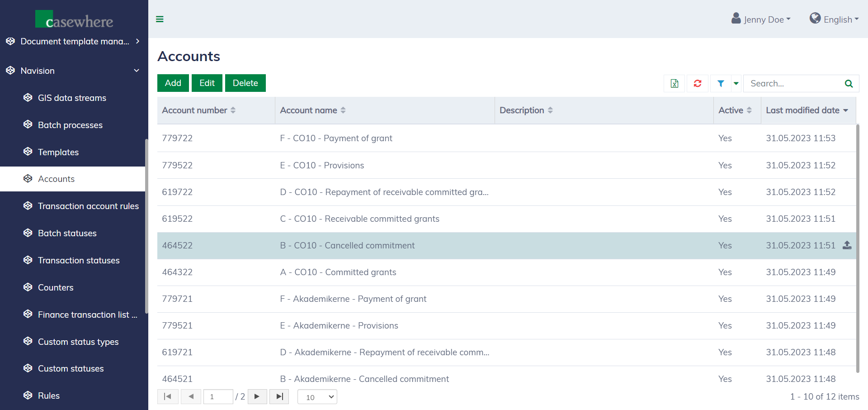Click the Delete button
This screenshot has width=868, height=410.
[245, 83]
